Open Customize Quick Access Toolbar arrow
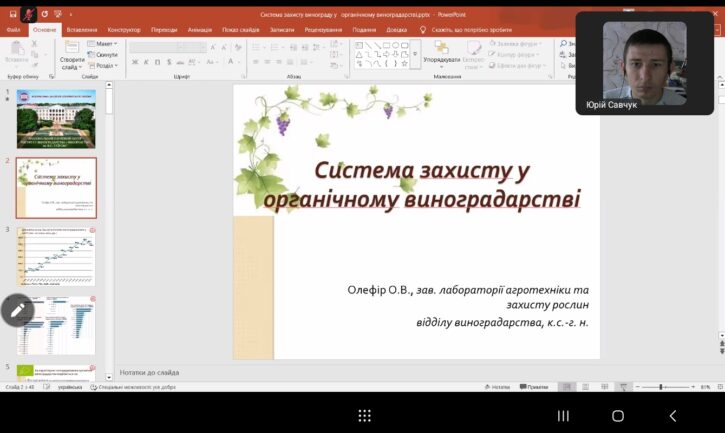Image resolution: width=725 pixels, height=433 pixels. [x=71, y=15]
